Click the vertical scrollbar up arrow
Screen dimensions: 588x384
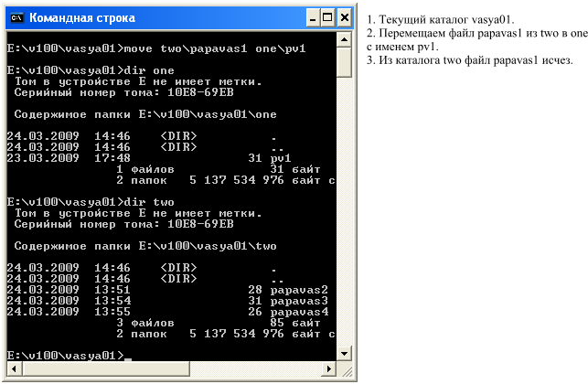point(345,39)
